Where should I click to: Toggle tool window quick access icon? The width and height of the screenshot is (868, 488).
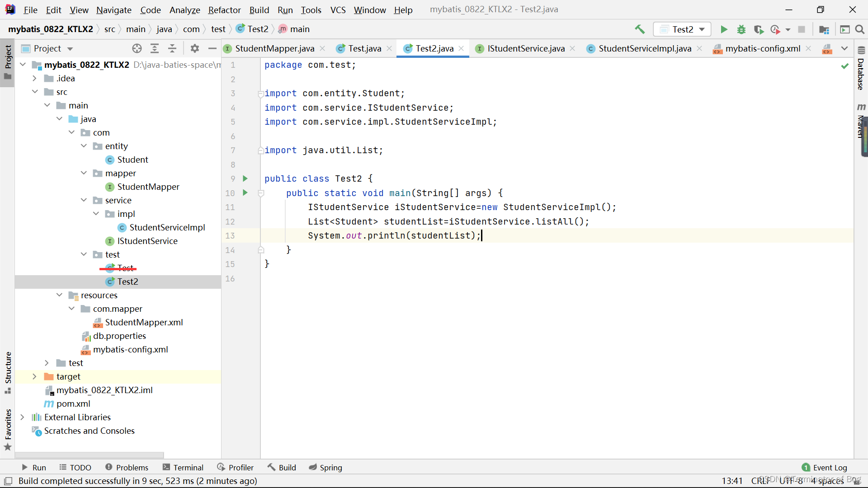(x=8, y=481)
